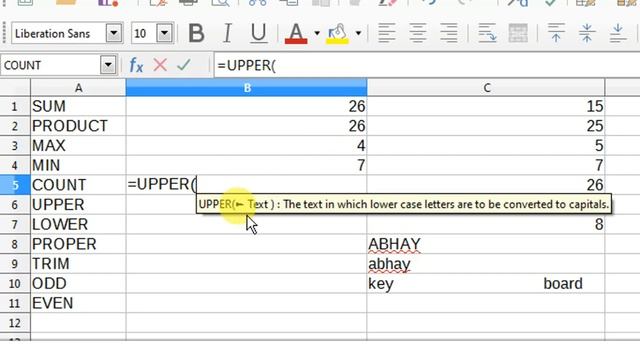Click cell containing PRODUCT
640x360 pixels.
(78, 126)
